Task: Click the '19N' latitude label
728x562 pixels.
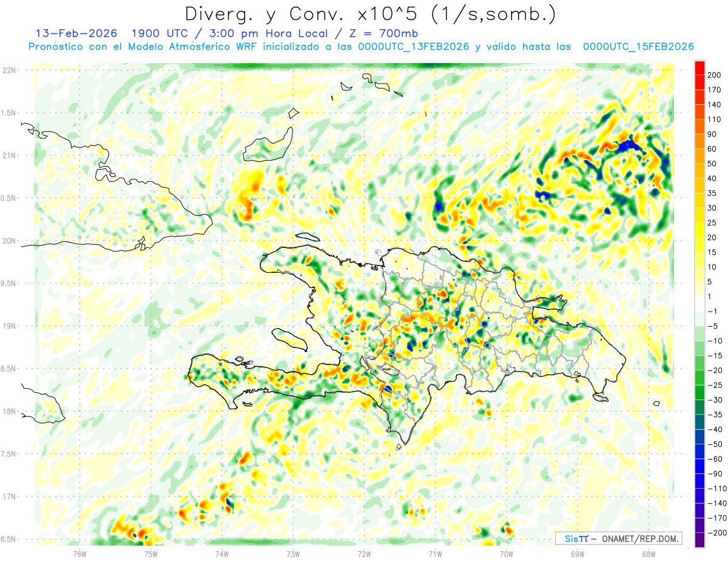Action: point(8,326)
